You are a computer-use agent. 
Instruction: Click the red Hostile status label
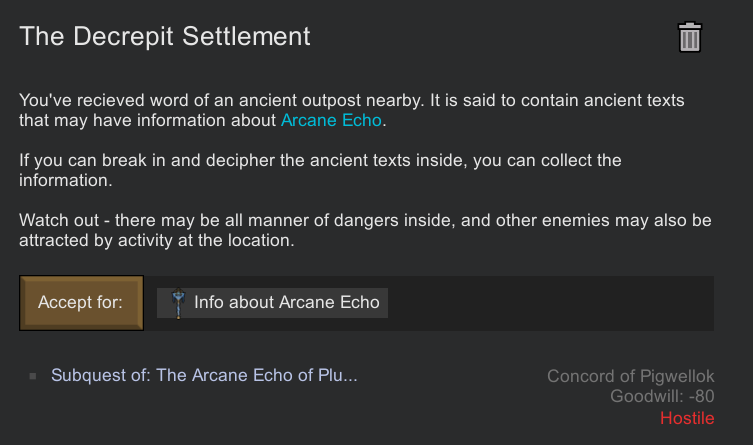[x=687, y=418]
